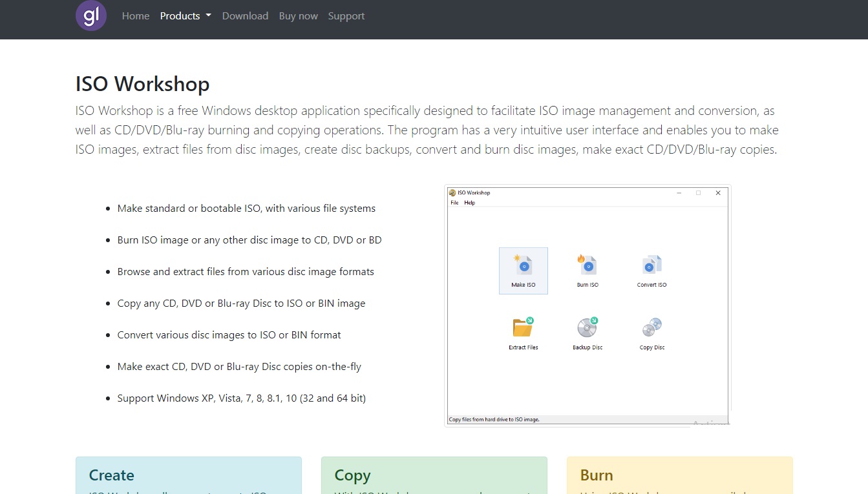Click the ISO Workshop page heading

tap(143, 84)
